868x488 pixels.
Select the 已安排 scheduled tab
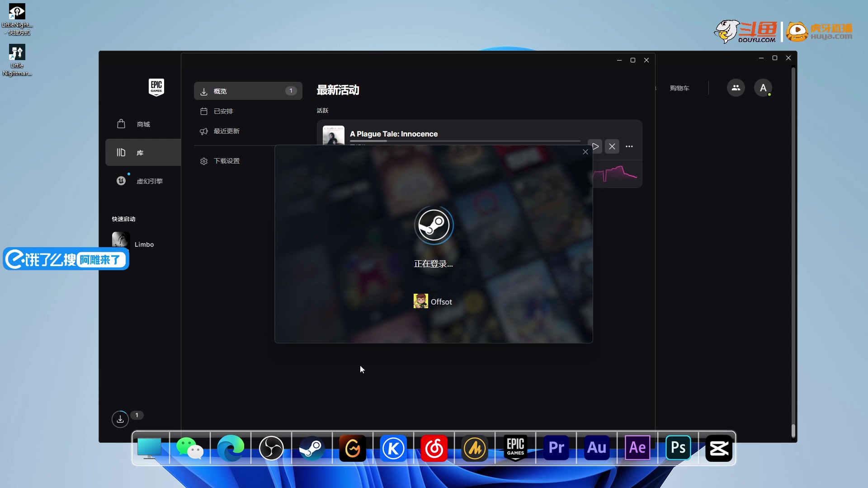click(248, 111)
